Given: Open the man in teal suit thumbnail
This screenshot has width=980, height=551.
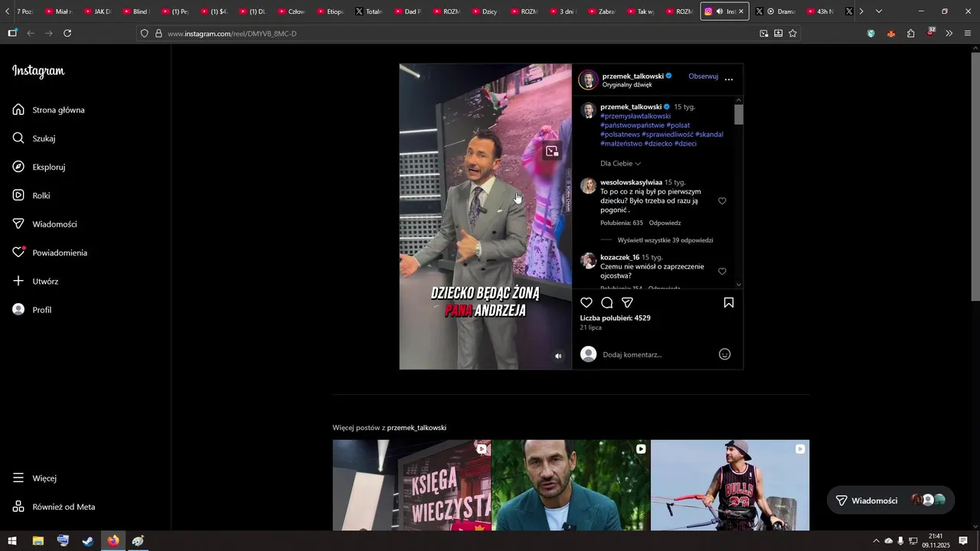Looking at the screenshot, I should tap(570, 485).
